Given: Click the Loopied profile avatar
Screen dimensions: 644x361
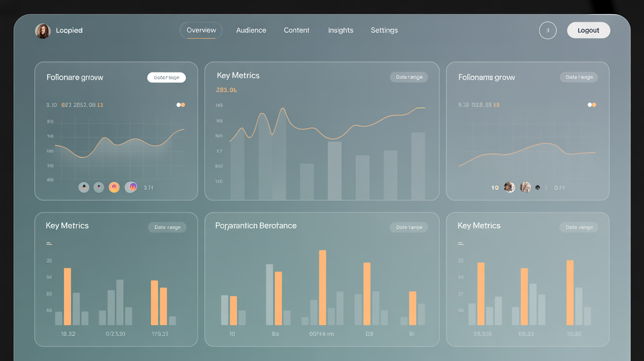Looking at the screenshot, I should (x=42, y=30).
